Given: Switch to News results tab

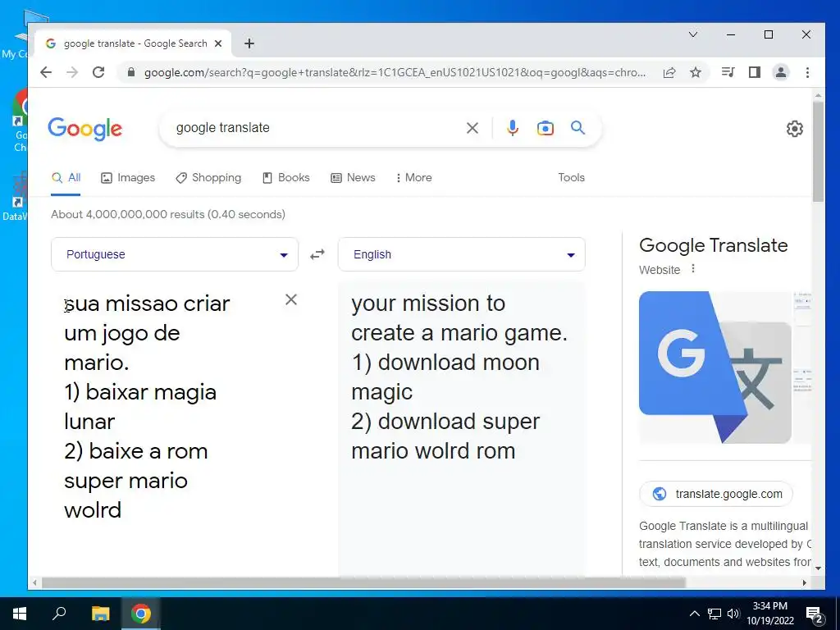Looking at the screenshot, I should point(353,178).
